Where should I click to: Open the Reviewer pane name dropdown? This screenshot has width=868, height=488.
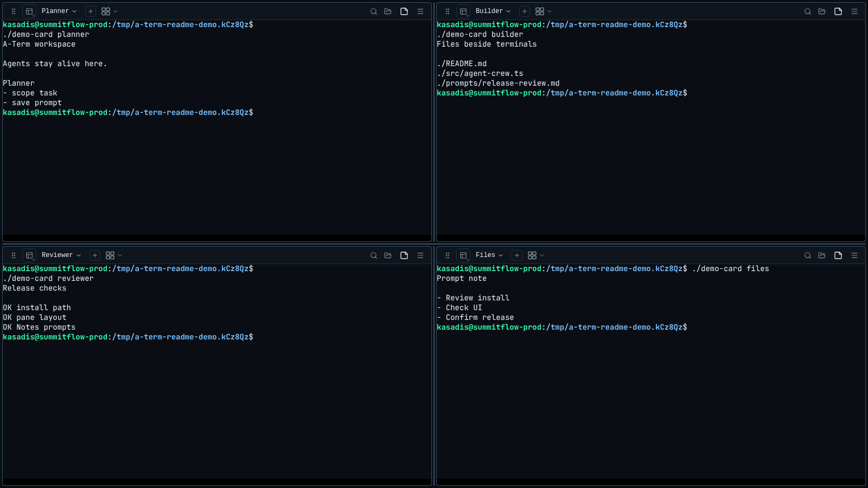click(x=61, y=255)
